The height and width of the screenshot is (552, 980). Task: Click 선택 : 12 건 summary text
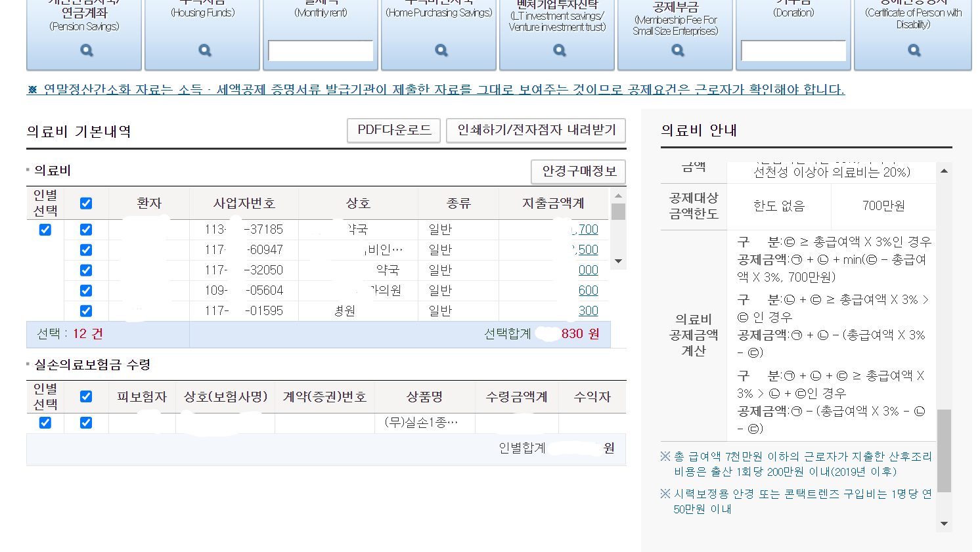click(70, 333)
